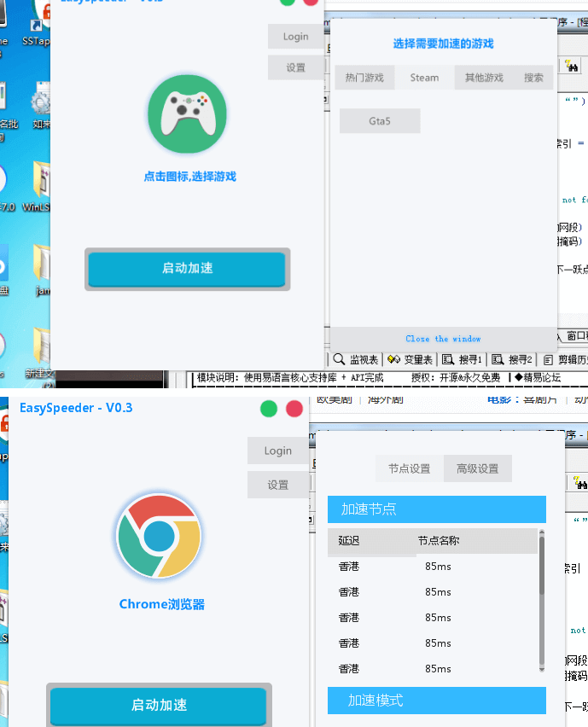Switch to the Steam tab
Screen dimensions: 588x727
424,78
